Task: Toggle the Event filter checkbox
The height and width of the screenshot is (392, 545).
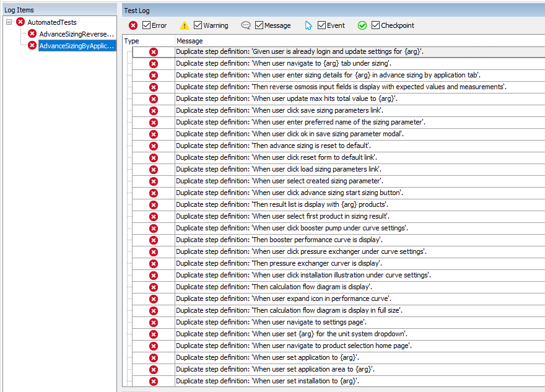Action: pos(322,25)
